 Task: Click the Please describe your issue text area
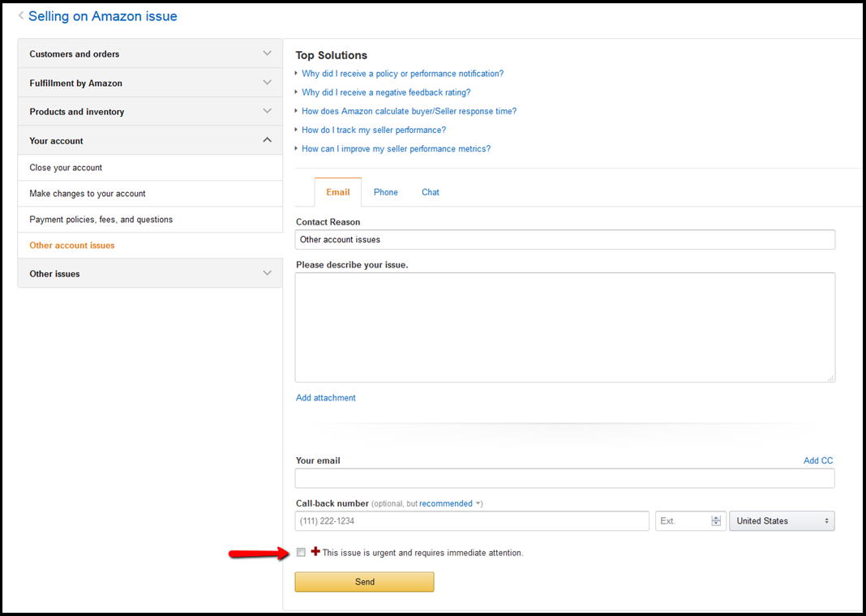pyautogui.click(x=564, y=327)
